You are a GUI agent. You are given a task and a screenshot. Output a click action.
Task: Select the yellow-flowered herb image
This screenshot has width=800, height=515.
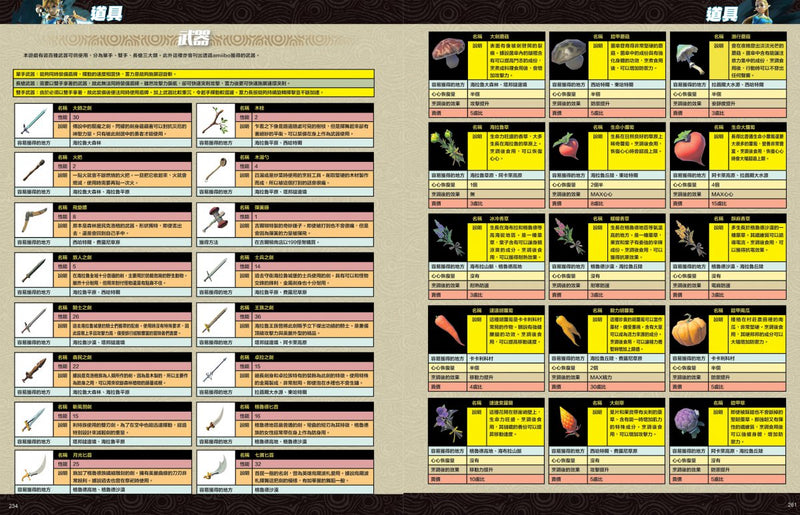448,146
